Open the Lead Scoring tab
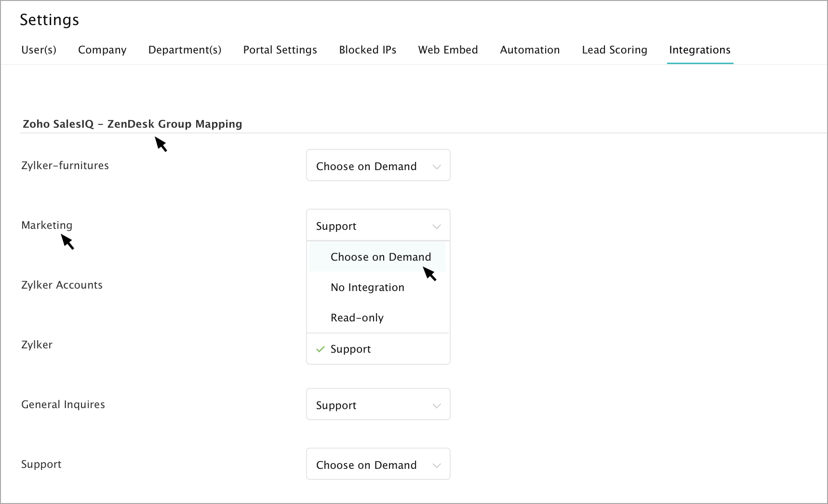 click(x=614, y=50)
